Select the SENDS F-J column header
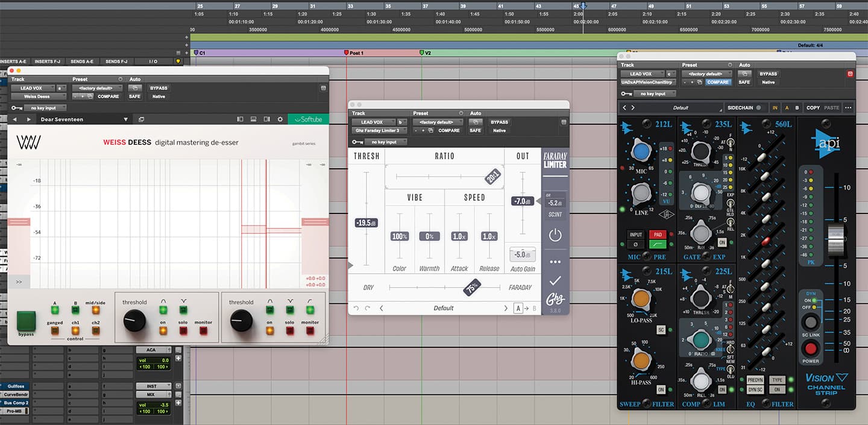 (x=116, y=61)
